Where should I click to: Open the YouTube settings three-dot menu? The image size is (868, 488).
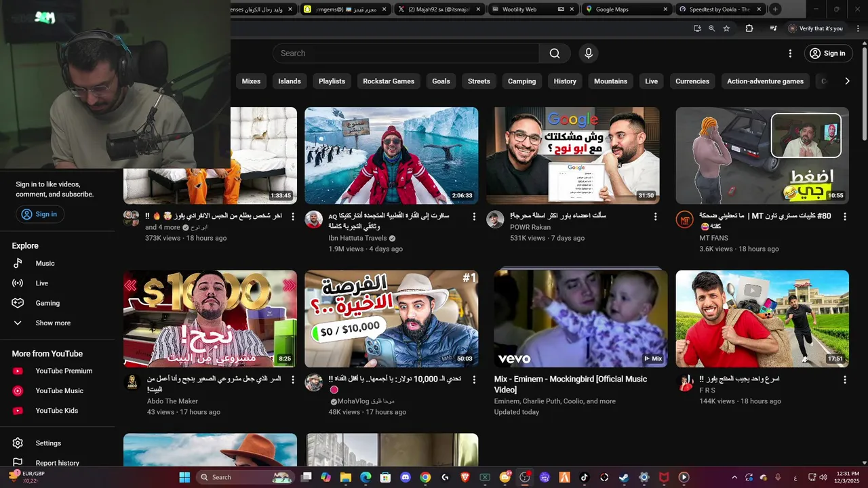coord(790,54)
